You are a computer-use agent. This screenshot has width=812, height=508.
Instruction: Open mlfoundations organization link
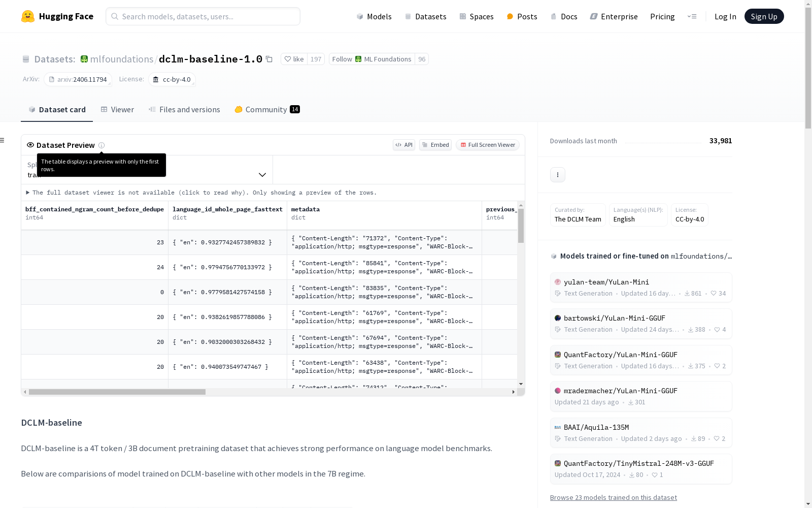[122, 59]
